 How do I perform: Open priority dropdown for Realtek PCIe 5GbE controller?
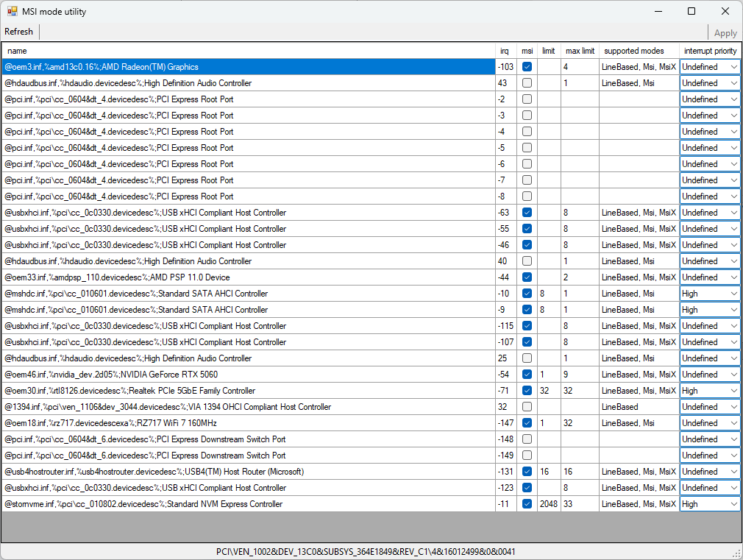pos(710,391)
